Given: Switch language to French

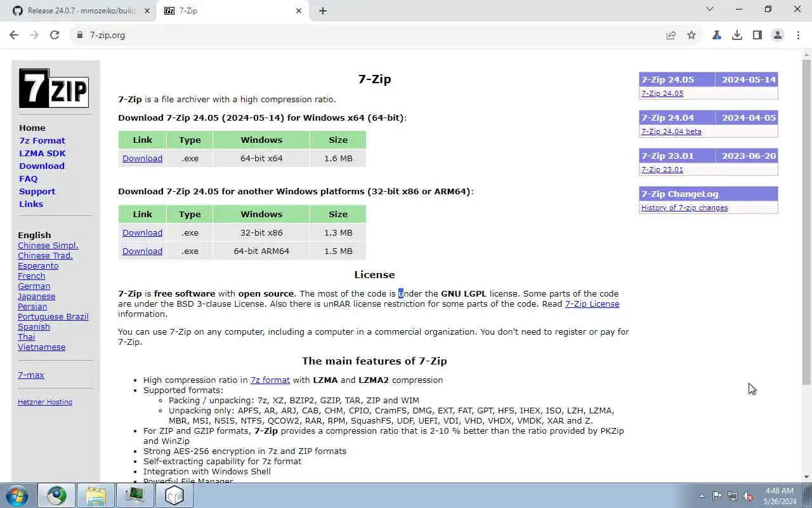Looking at the screenshot, I should coord(32,276).
